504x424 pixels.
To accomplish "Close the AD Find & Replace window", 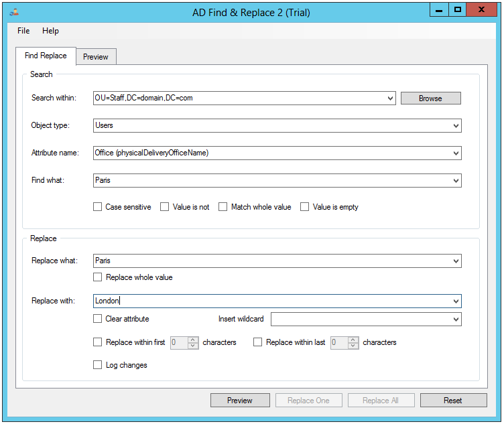I will point(481,10).
